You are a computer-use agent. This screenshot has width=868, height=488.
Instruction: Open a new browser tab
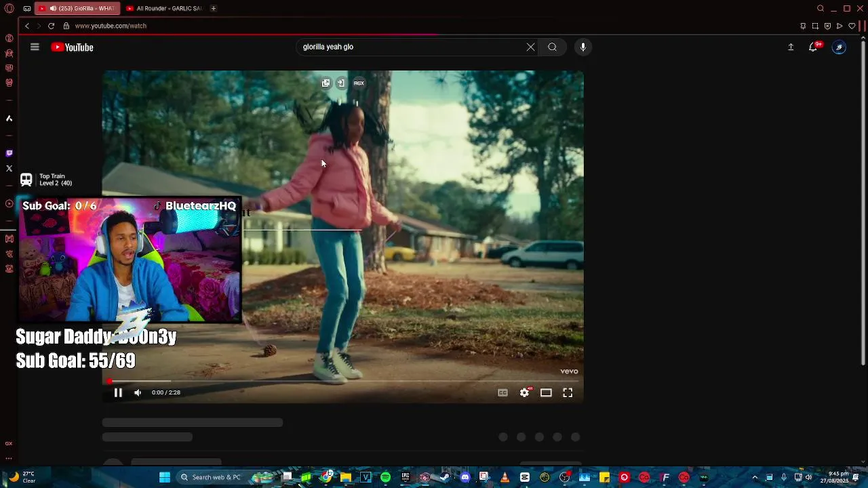click(213, 8)
